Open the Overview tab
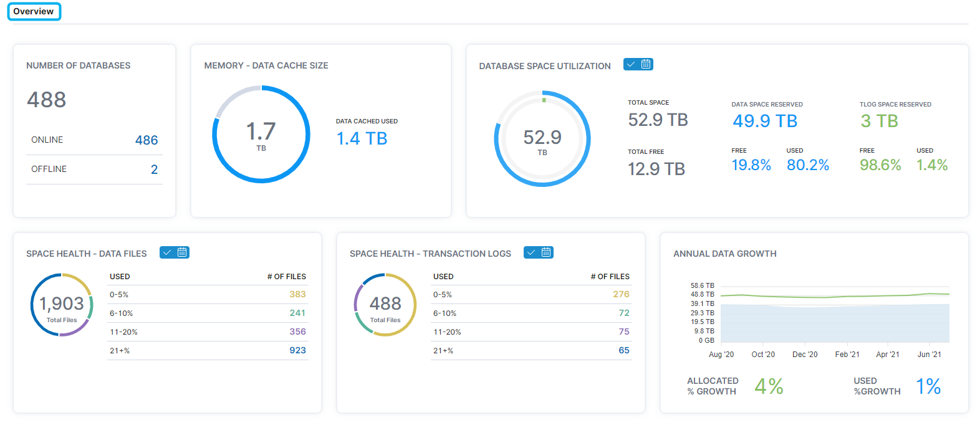This screenshot has width=980, height=425. pyautogui.click(x=34, y=12)
